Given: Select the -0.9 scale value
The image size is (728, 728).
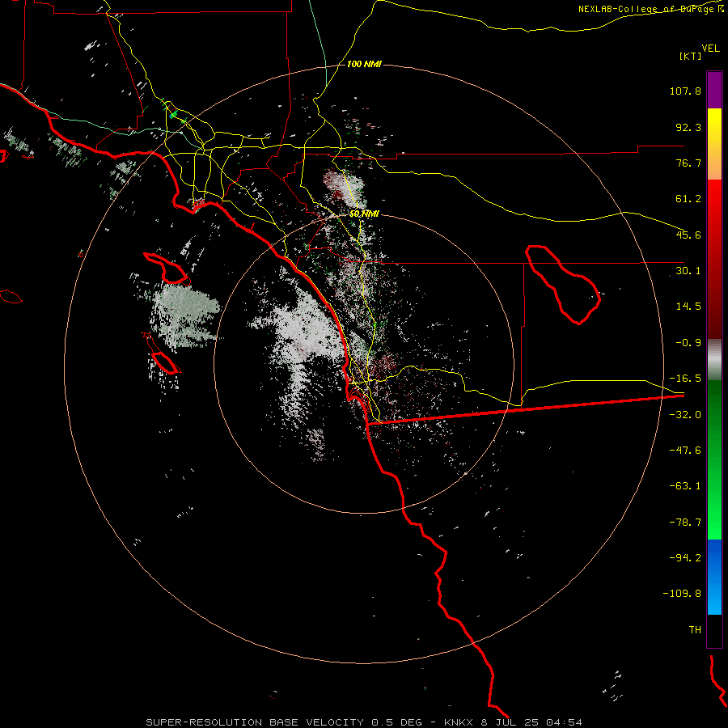Looking at the screenshot, I should [688, 343].
